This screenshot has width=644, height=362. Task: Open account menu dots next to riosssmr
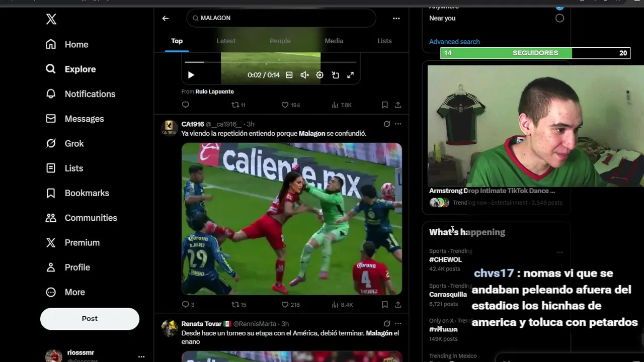coord(141,356)
